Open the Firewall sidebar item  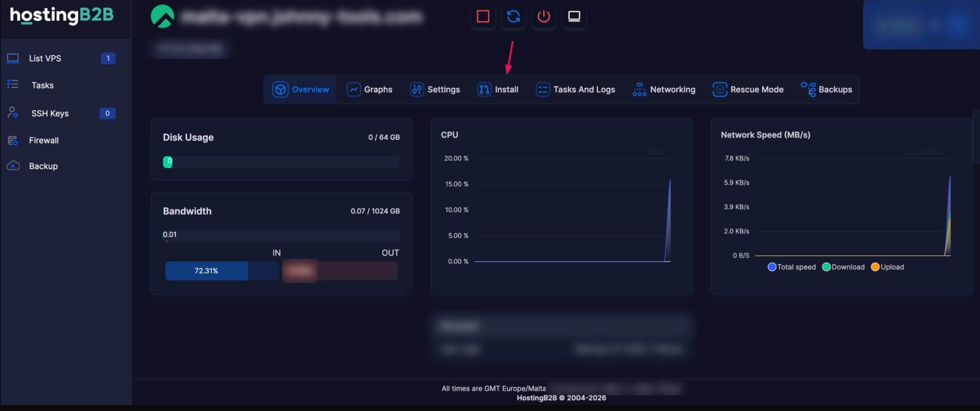pos(44,140)
